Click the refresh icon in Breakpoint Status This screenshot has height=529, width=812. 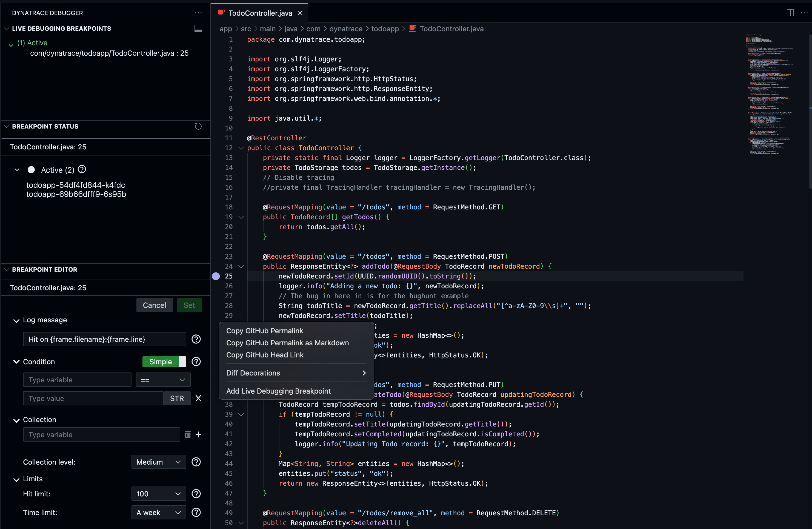198,126
